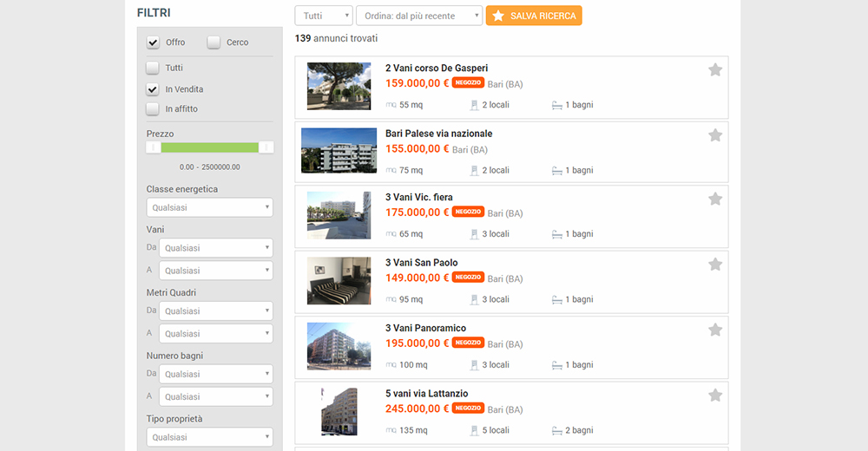This screenshot has width=868, height=451.
Task: Open the 3 Vani Panoramico thumbnail
Action: click(339, 346)
